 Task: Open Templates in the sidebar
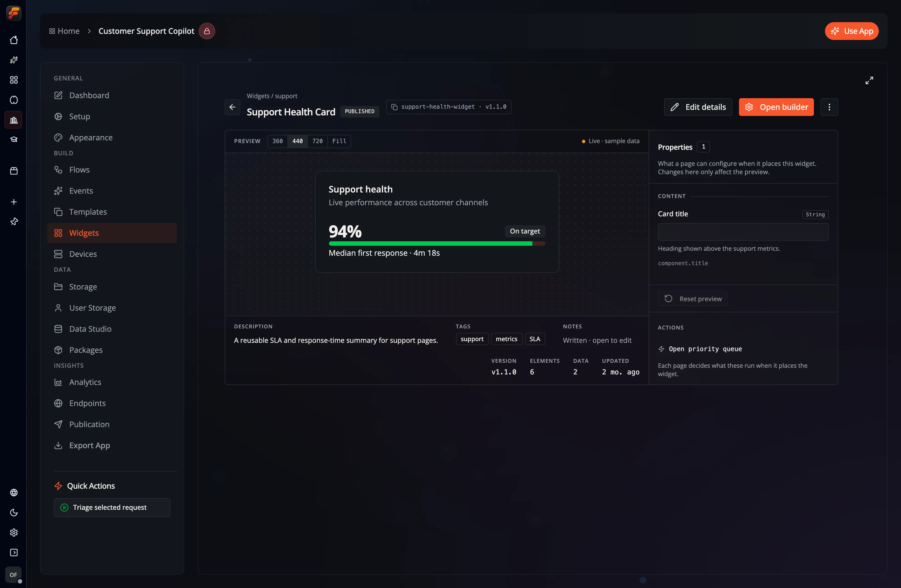pyautogui.click(x=112, y=212)
